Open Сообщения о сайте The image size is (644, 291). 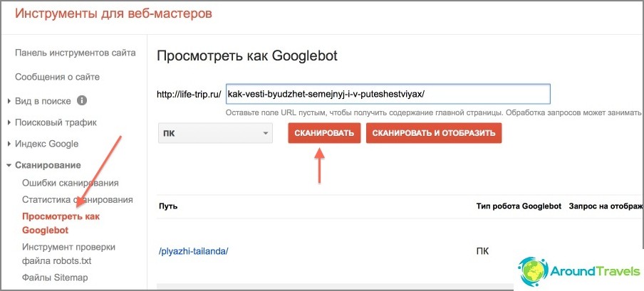57,77
